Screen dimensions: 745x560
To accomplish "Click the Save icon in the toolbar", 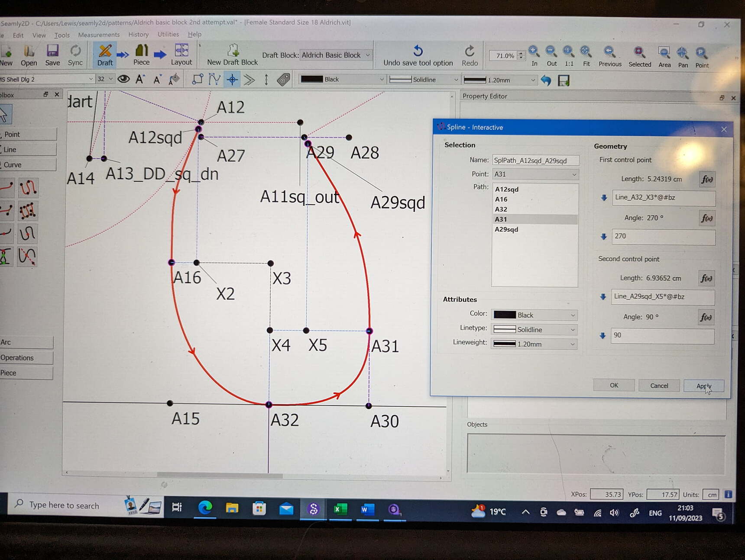I will (52, 52).
